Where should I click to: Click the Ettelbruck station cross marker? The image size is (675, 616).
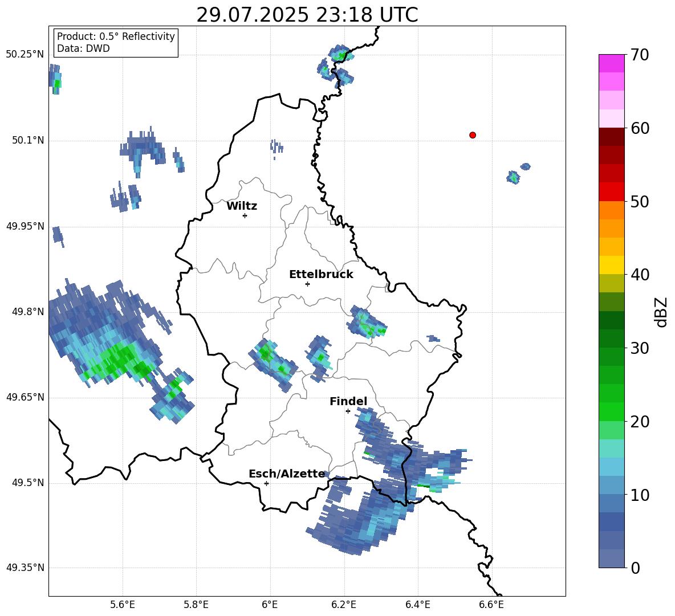[x=307, y=284]
